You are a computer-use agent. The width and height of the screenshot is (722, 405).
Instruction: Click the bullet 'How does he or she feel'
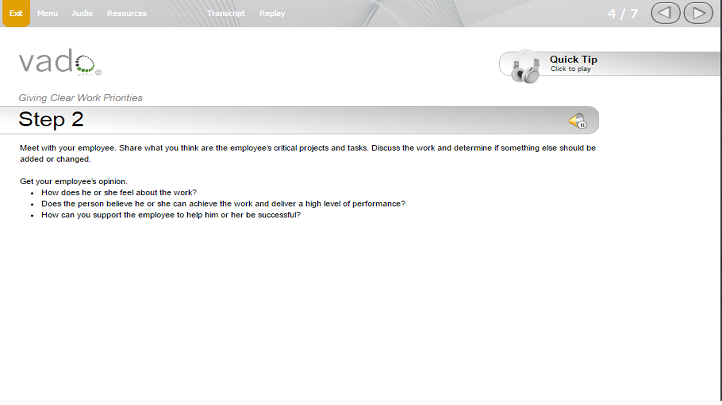click(119, 192)
